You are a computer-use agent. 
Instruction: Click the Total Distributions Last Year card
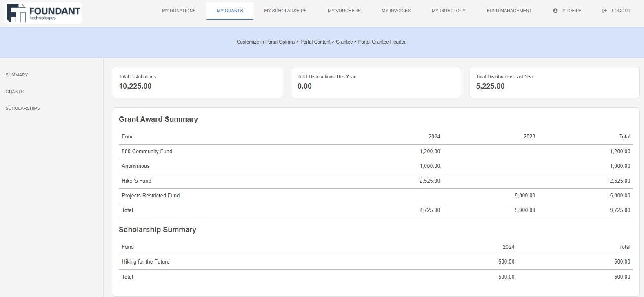[x=554, y=83]
